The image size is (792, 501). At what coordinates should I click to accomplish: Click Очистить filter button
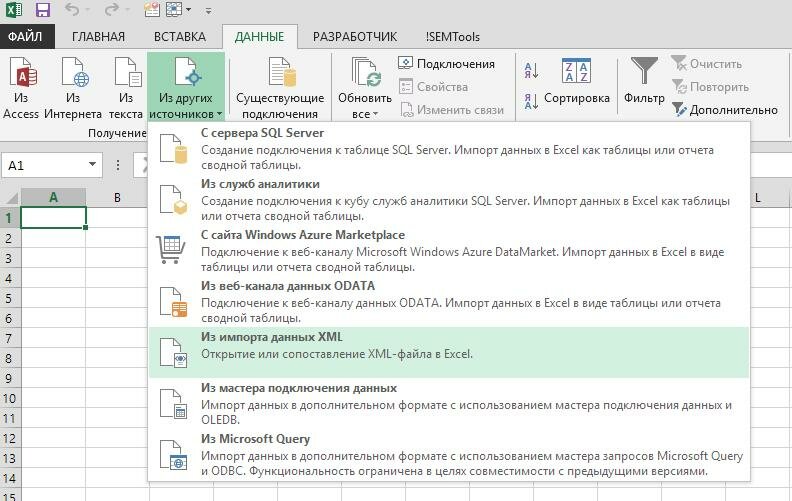pyautogui.click(x=707, y=64)
